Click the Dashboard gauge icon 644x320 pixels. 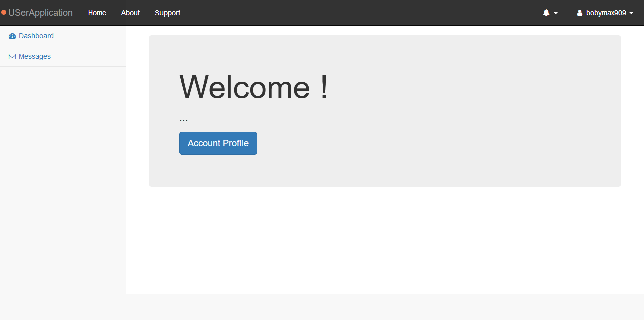click(12, 36)
